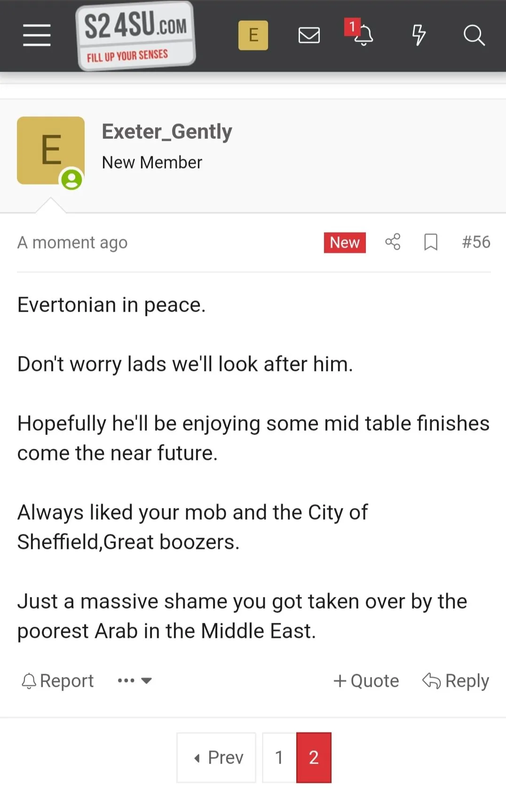Go to previous page with Prev
Image resolution: width=506 pixels, height=812 pixels.
pos(217,757)
